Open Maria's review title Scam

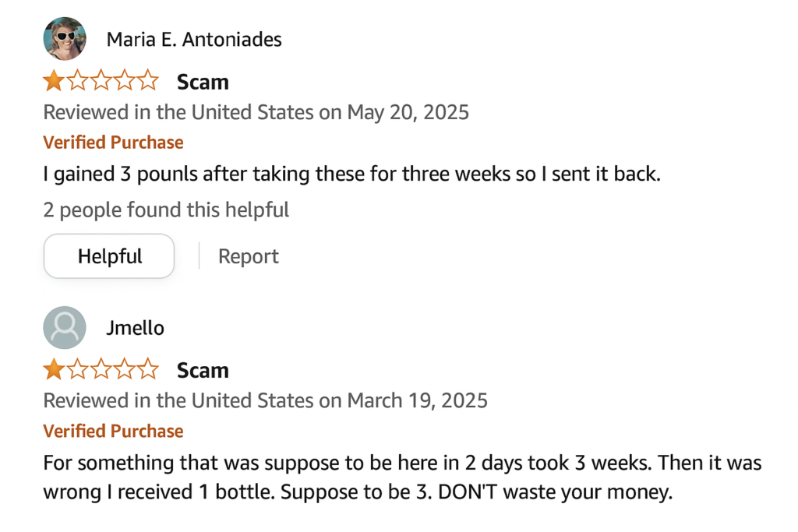203,82
